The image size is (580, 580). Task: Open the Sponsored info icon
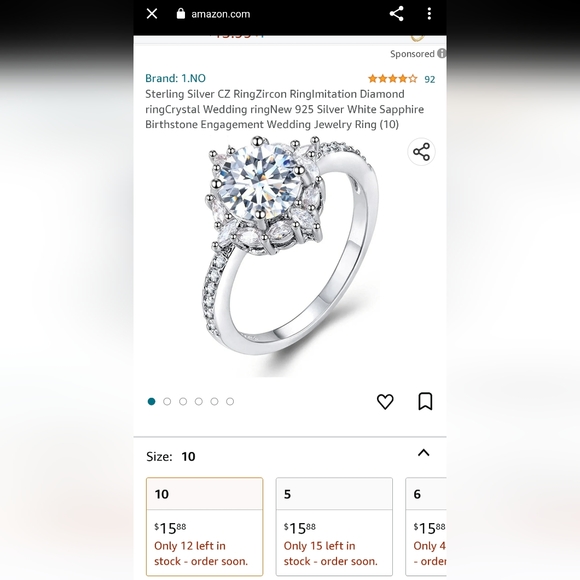point(442,53)
